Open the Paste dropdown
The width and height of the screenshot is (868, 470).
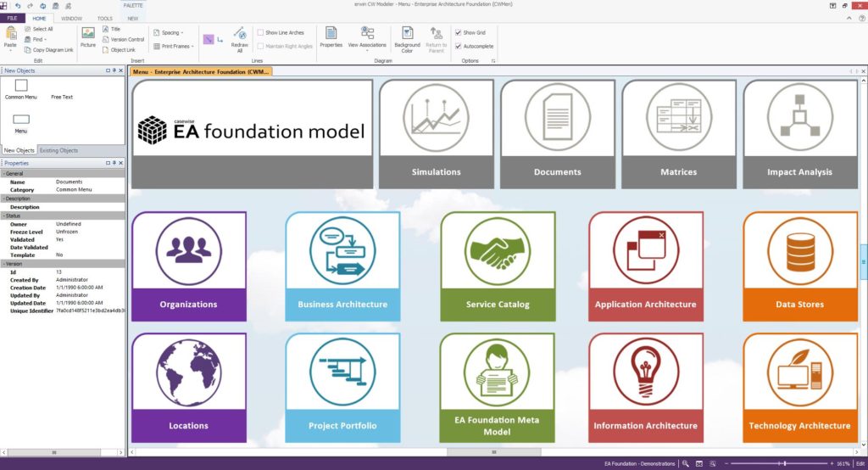click(x=10, y=48)
